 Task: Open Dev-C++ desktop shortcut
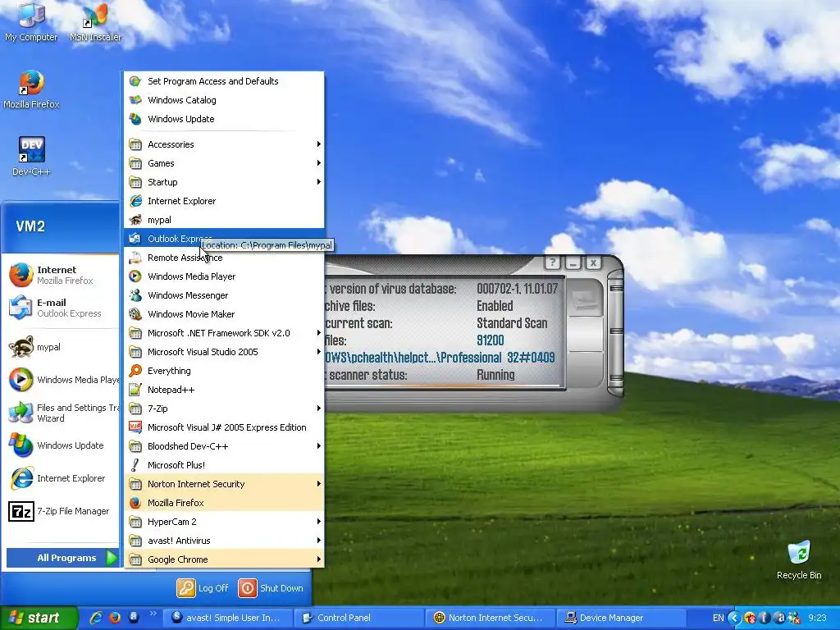pyautogui.click(x=31, y=157)
